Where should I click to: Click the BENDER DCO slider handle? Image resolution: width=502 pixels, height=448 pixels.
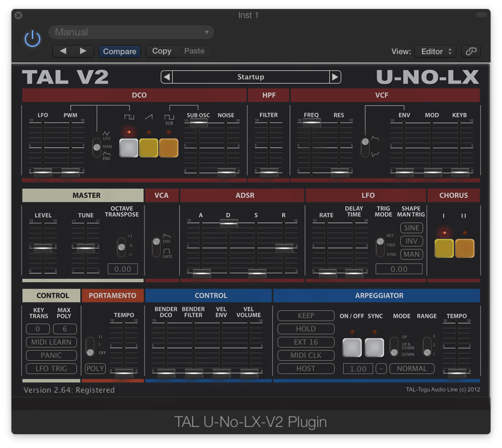click(x=166, y=372)
